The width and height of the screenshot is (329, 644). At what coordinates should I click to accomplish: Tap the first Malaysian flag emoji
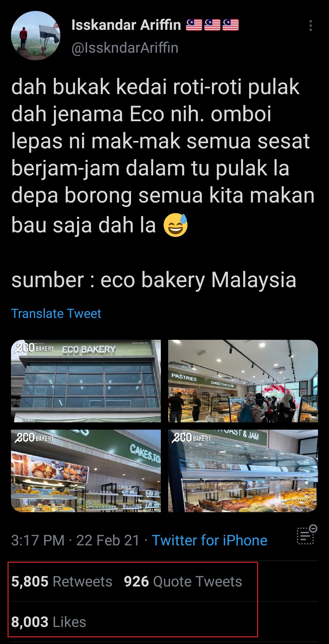point(194,25)
